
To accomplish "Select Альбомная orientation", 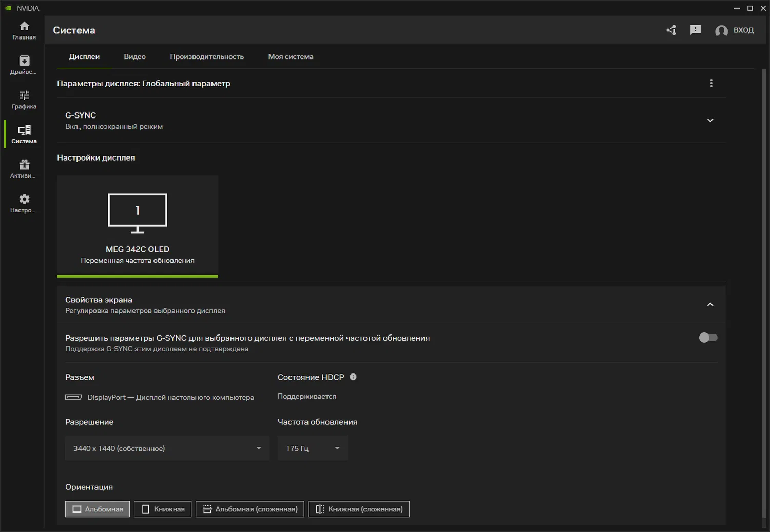I will 98,509.
